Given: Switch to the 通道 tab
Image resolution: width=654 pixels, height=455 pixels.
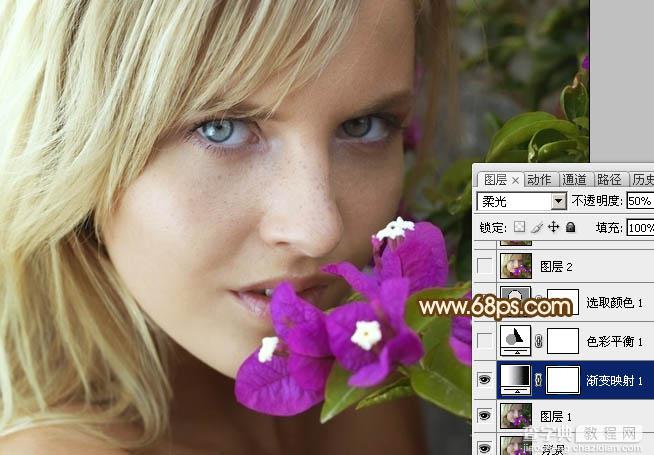Looking at the screenshot, I should 574,180.
